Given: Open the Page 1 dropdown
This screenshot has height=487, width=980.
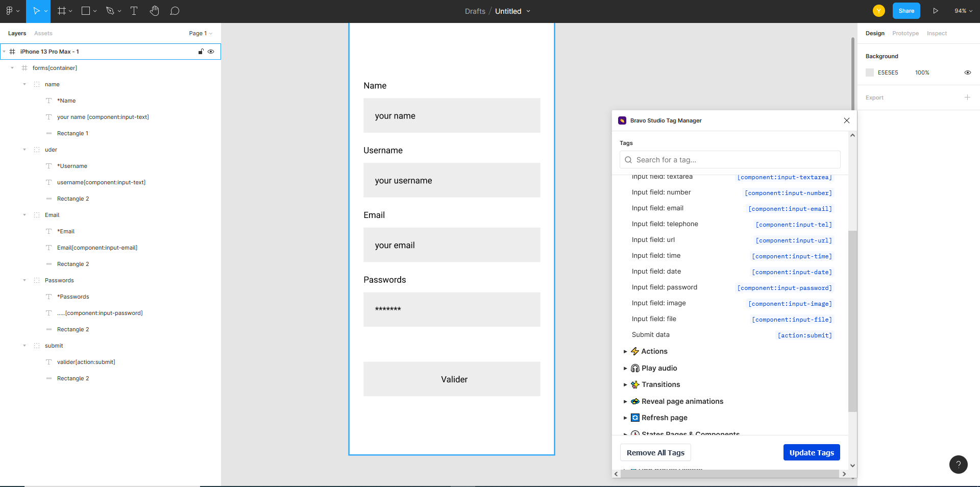Looking at the screenshot, I should [201, 33].
